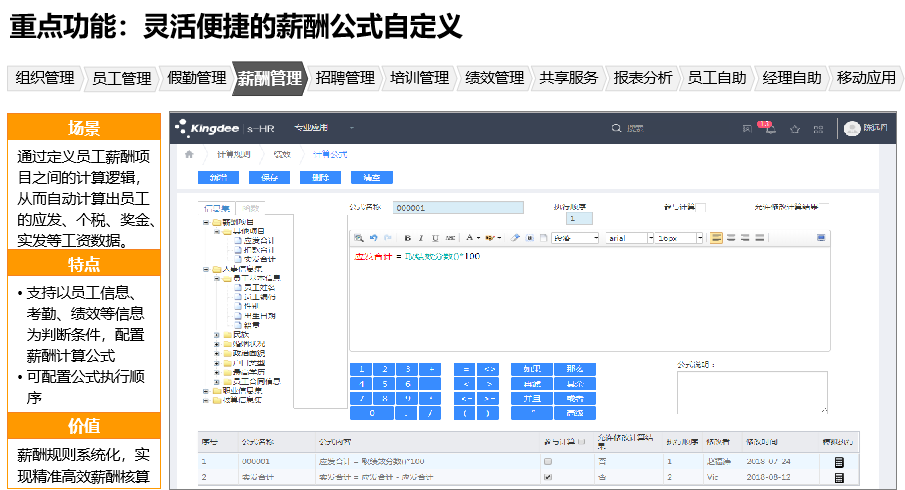
Task: Click the = operator button on keypad
Action: point(465,369)
